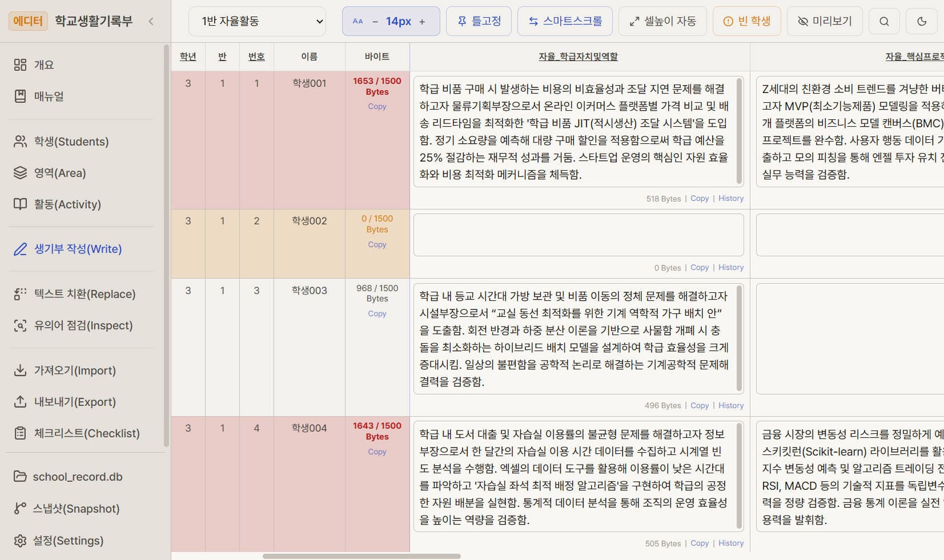Sort by the 번호 column header
This screenshot has height=560, width=944.
tap(256, 57)
